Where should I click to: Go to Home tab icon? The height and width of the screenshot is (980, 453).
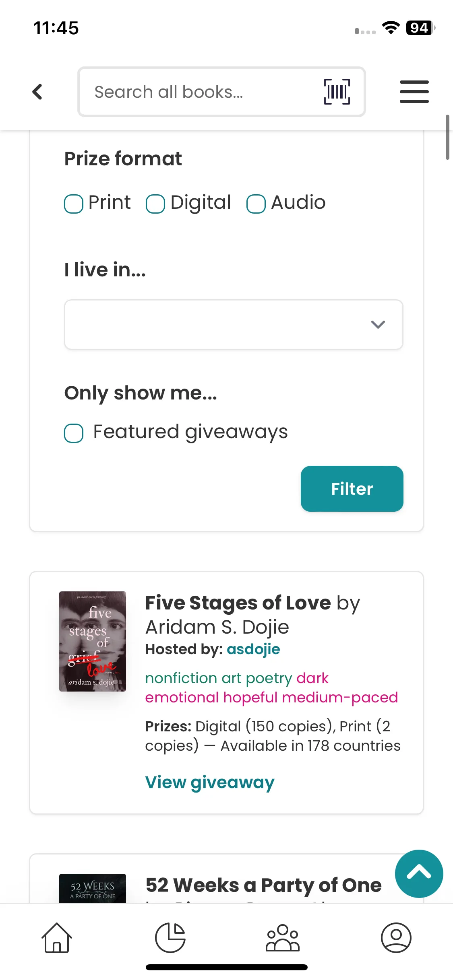click(x=57, y=938)
